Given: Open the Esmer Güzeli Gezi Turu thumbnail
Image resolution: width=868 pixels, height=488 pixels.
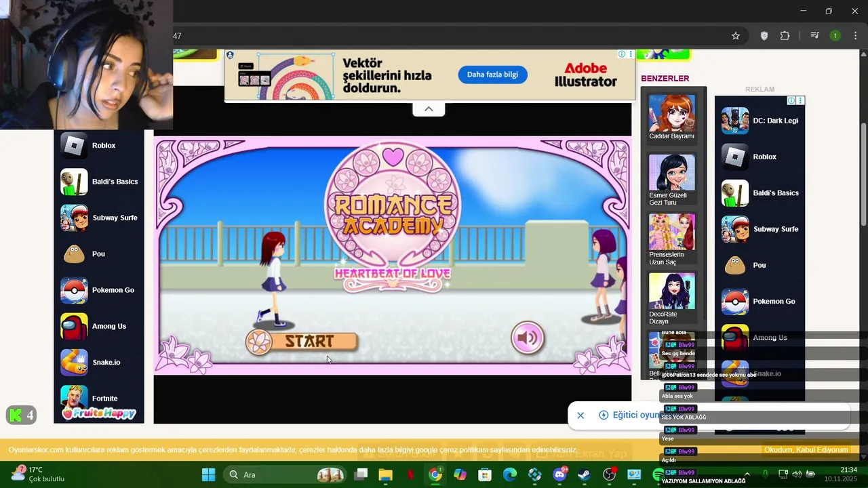Looking at the screenshot, I should pyautogui.click(x=671, y=172).
